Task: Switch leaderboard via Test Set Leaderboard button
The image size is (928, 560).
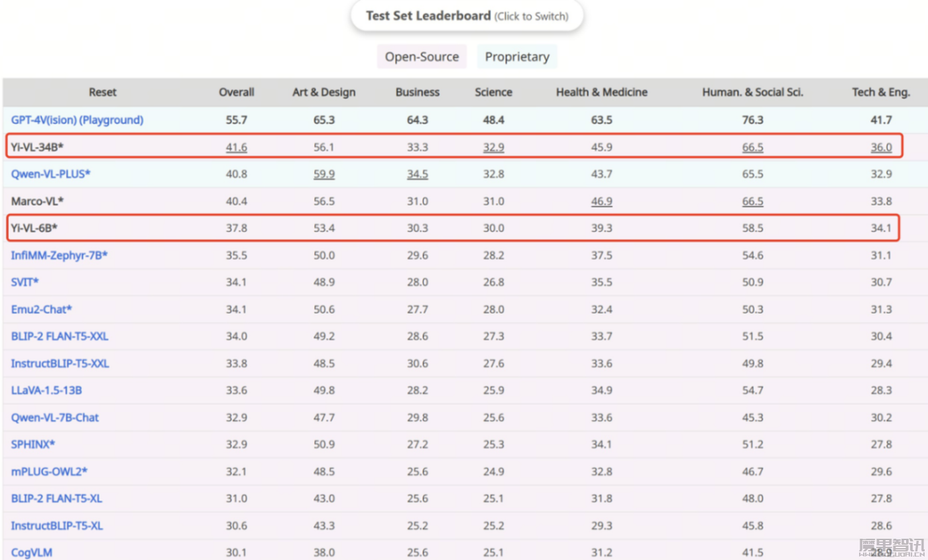Action: coord(467,16)
